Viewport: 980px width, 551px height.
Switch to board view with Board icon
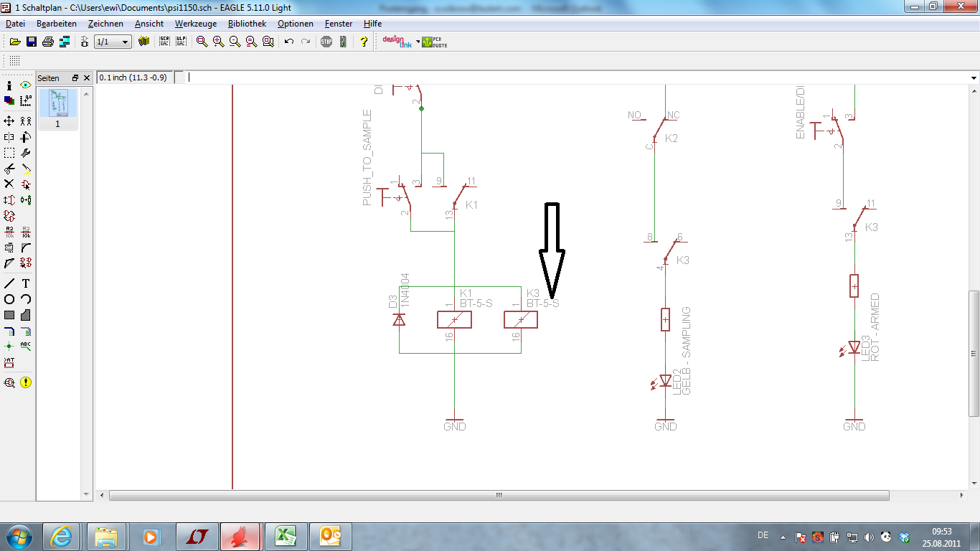coord(85,42)
